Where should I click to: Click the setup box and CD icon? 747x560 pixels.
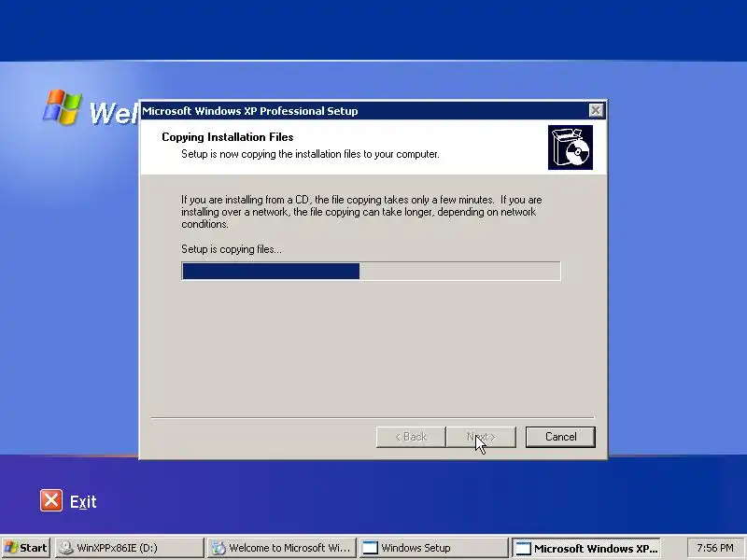click(x=571, y=147)
